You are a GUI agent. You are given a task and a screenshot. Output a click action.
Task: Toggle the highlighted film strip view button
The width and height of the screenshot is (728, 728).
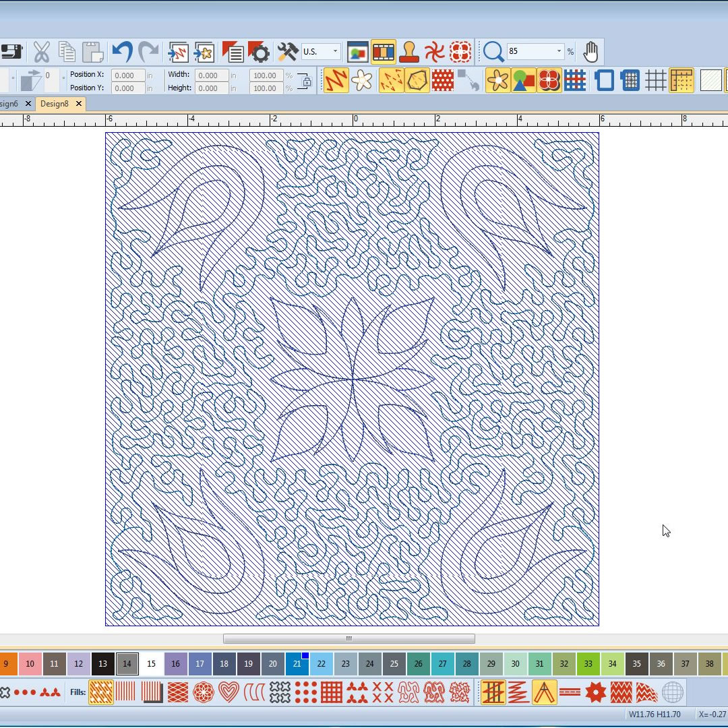click(x=383, y=52)
